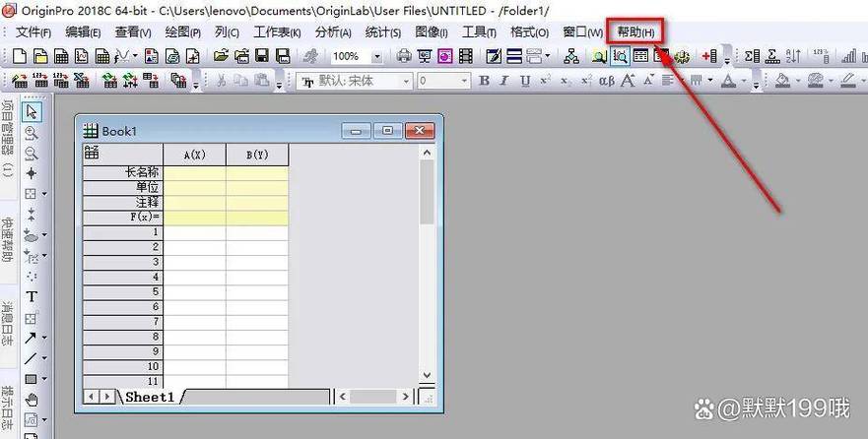Open the 消息日志 side panel
The image size is (868, 439).
click(x=7, y=324)
